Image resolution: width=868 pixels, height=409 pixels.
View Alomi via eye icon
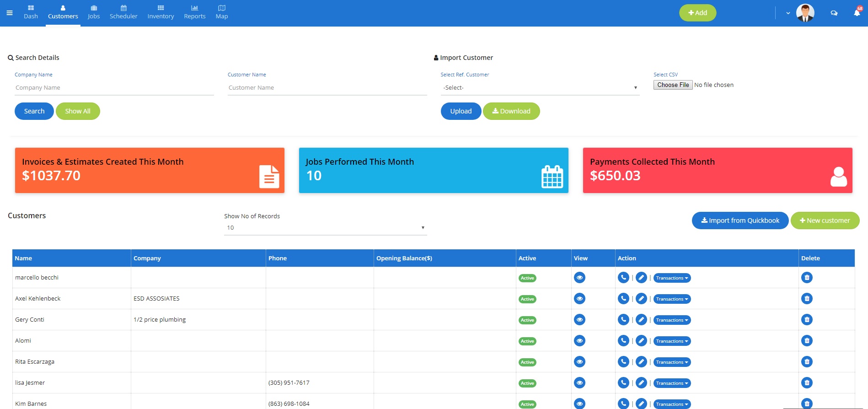coord(579,341)
